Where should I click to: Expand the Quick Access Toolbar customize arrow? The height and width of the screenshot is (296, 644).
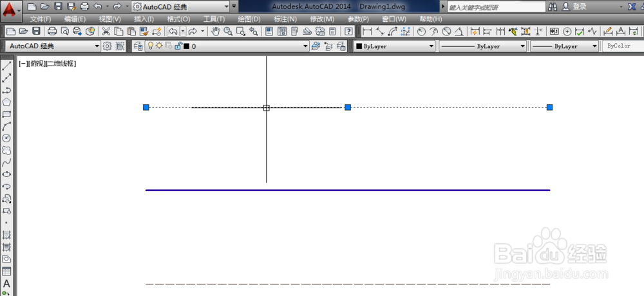[234, 6]
